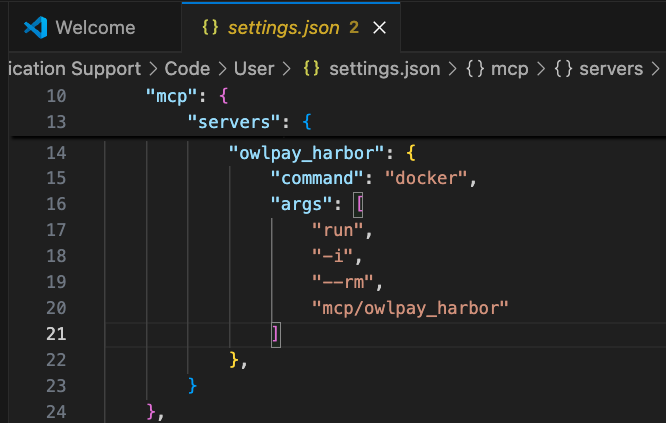This screenshot has height=423, width=666.
Task: Open the 'ication Support' breadcrumb folder
Action: coord(75,69)
